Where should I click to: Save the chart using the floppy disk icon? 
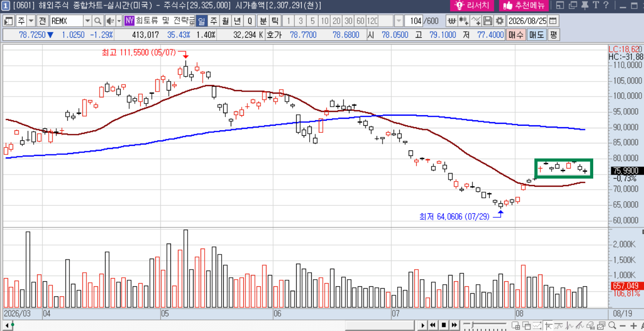point(488,21)
